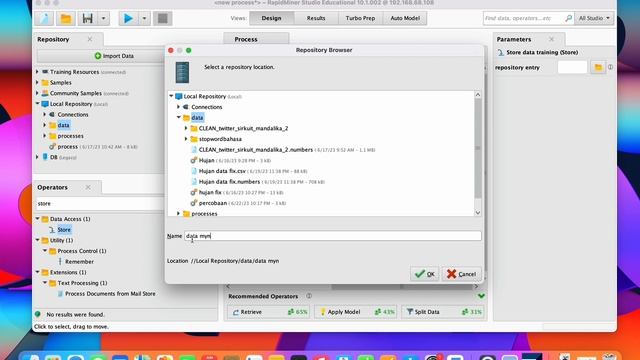Image resolution: width=640 pixels, height=360 pixels.
Task: Select the Hujan data fix.numbers file
Action: tap(229, 182)
